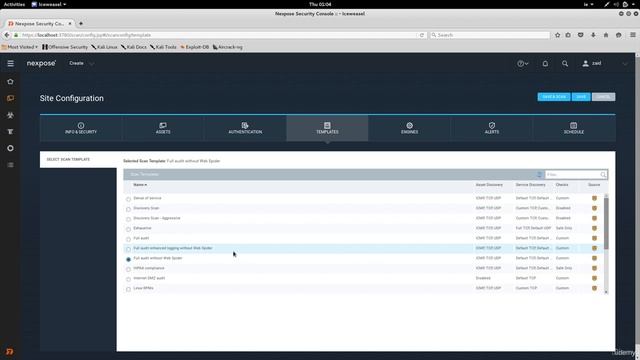Reload the page with refresh icon
The height and width of the screenshot is (360, 640).
tap(422, 35)
